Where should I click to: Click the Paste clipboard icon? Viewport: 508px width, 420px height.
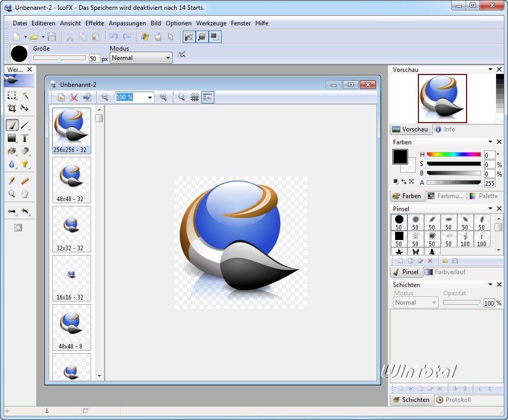coord(96,37)
